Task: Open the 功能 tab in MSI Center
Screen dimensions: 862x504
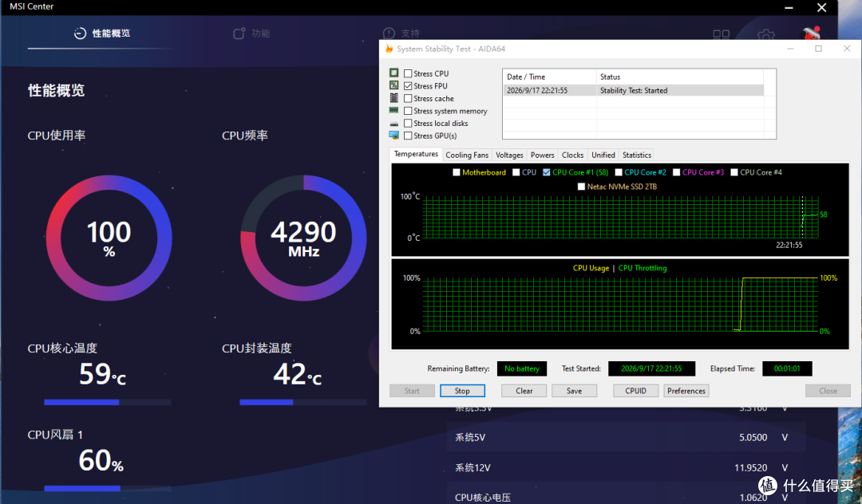Action: coord(251,33)
